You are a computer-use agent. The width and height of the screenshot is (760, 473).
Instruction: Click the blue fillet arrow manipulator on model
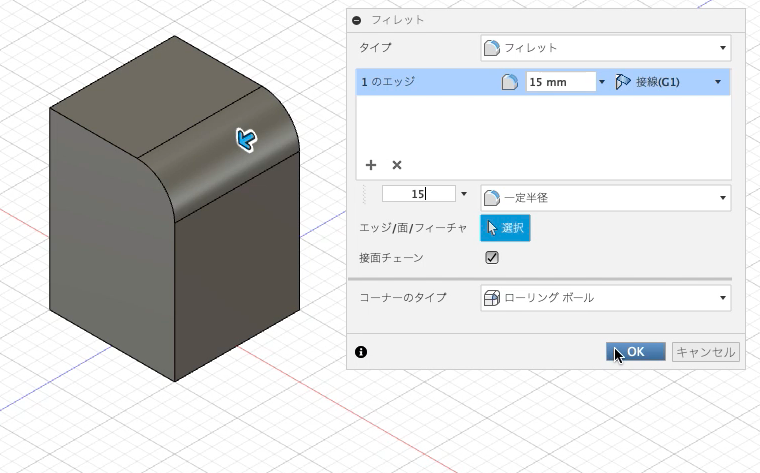(x=246, y=140)
